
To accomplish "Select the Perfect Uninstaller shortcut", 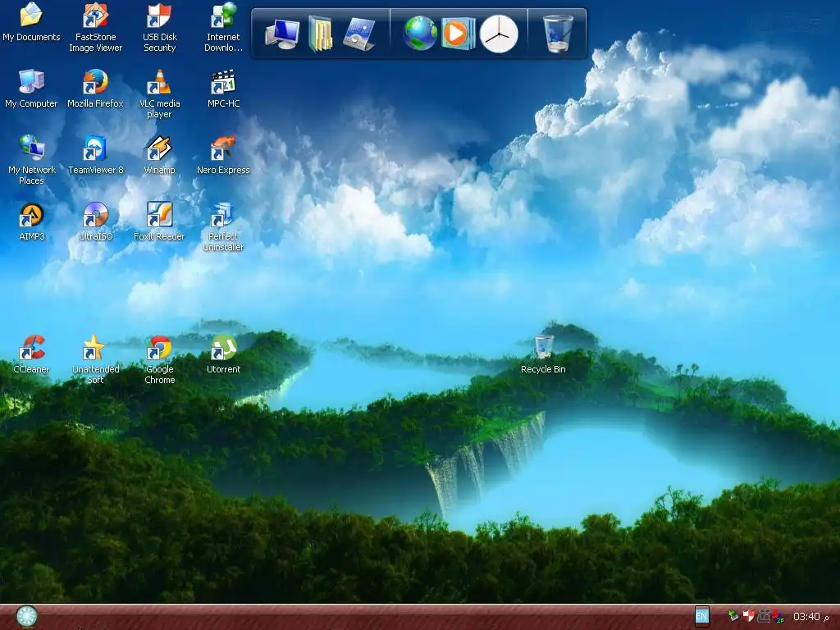I will tap(223, 227).
